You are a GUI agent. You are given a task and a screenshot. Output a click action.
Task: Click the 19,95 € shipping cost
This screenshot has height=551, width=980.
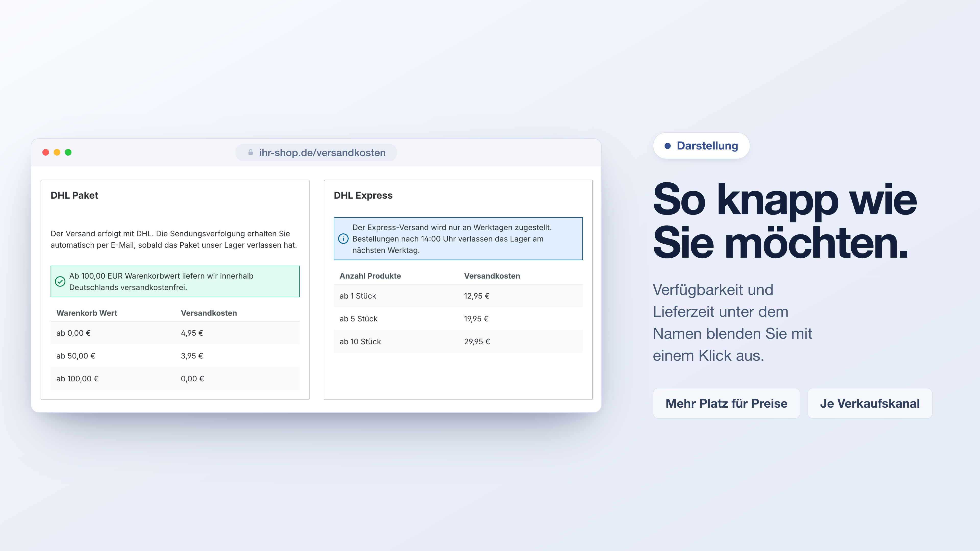pyautogui.click(x=476, y=319)
